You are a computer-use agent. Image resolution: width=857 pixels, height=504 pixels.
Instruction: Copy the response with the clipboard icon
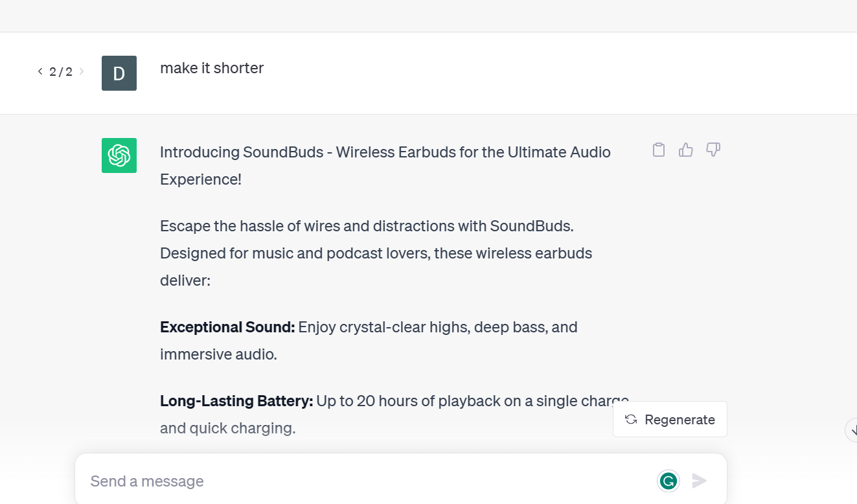tap(659, 150)
